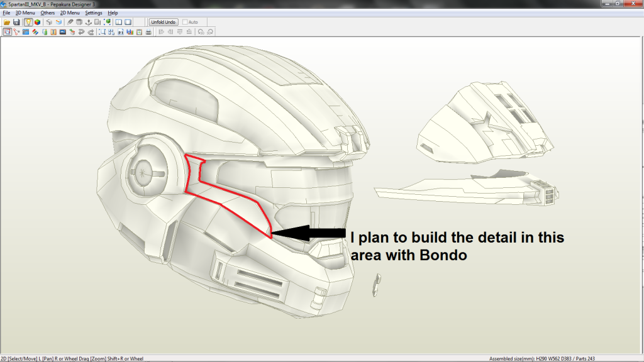
Task: Select the Select/Move tool icon
Action: (7, 32)
